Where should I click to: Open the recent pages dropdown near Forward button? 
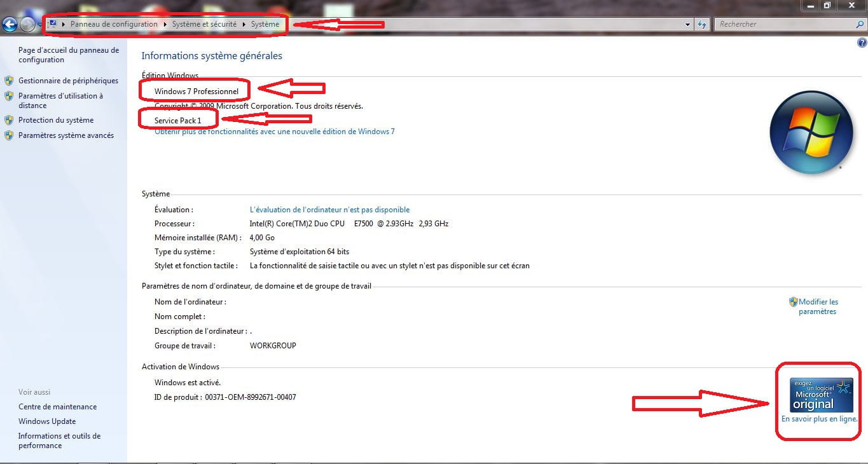tap(39, 25)
